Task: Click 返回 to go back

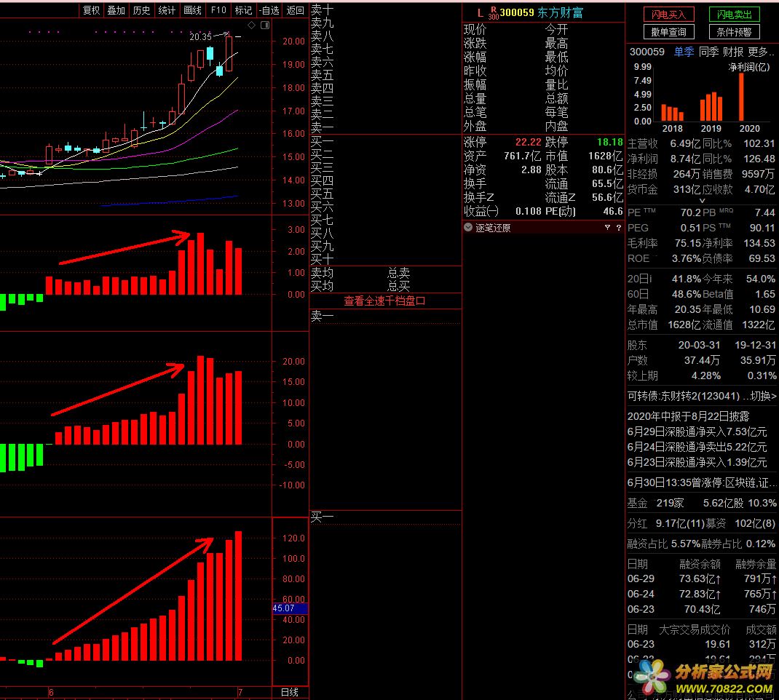Action: pyautogui.click(x=296, y=10)
